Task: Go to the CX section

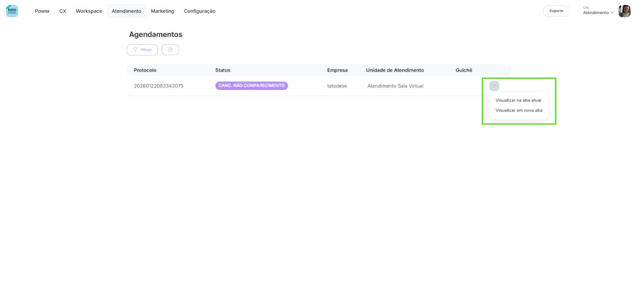Action: (x=63, y=11)
